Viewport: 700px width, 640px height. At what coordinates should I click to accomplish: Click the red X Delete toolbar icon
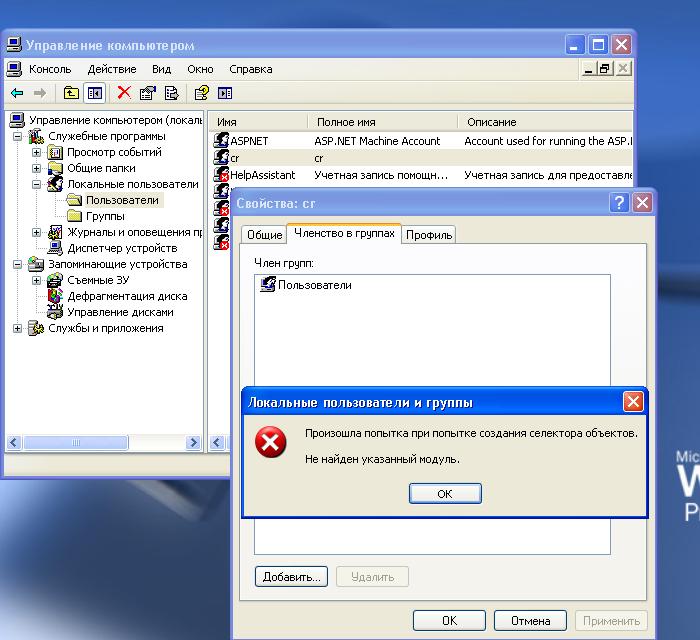[124, 93]
